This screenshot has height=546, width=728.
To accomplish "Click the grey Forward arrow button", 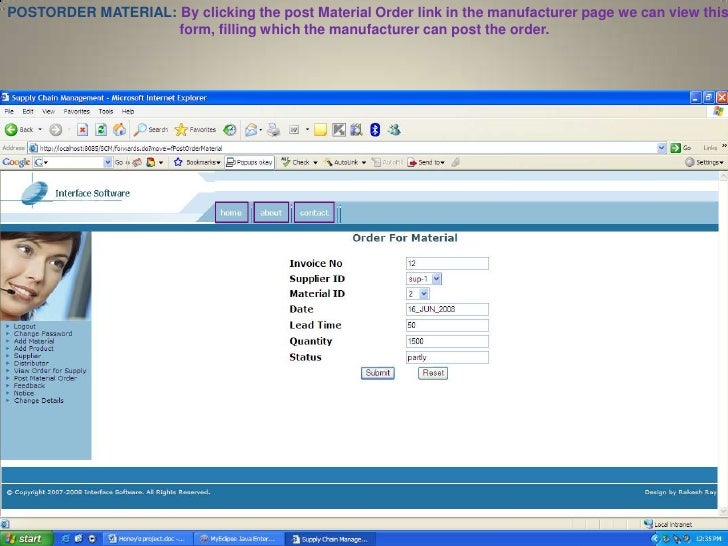I will click(56, 130).
